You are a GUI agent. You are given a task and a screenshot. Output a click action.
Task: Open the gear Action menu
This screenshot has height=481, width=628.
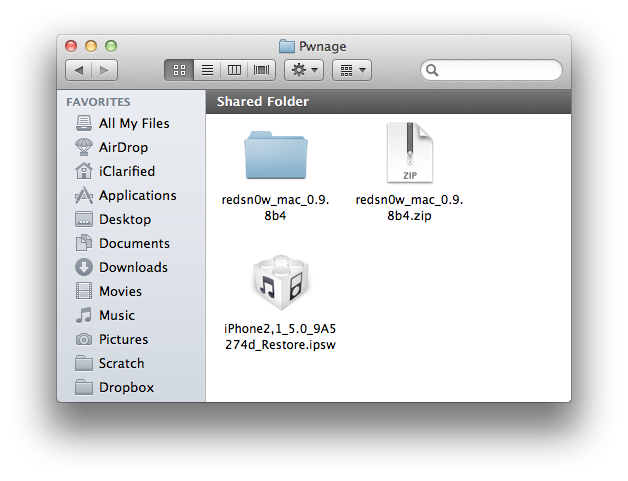coord(304,70)
